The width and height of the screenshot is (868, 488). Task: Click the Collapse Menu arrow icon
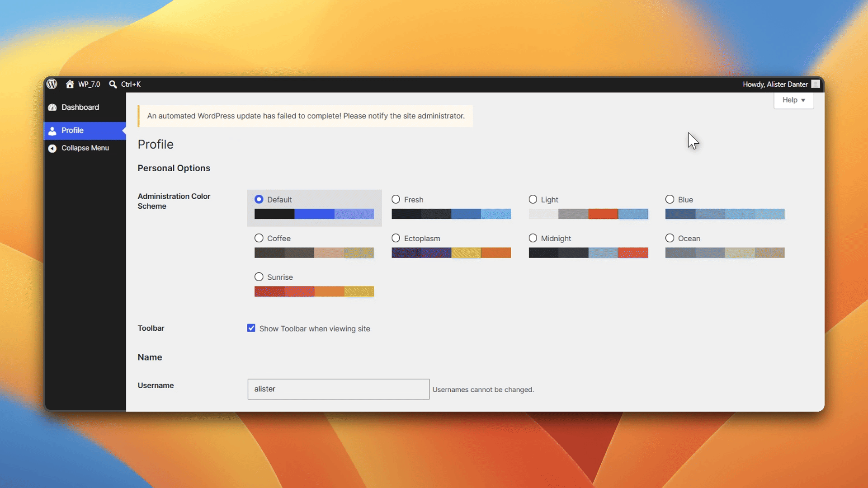(52, 148)
